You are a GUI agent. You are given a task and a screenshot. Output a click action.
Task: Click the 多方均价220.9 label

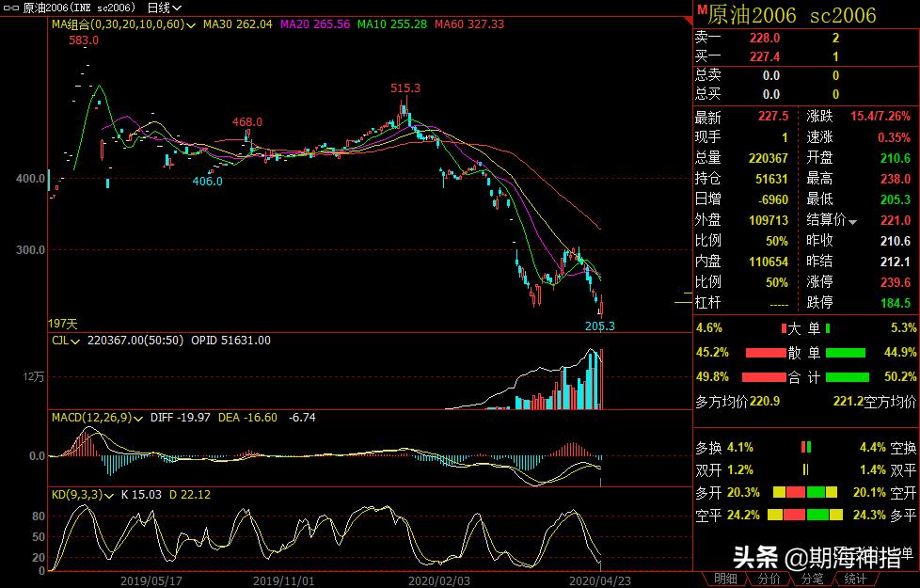tap(738, 402)
